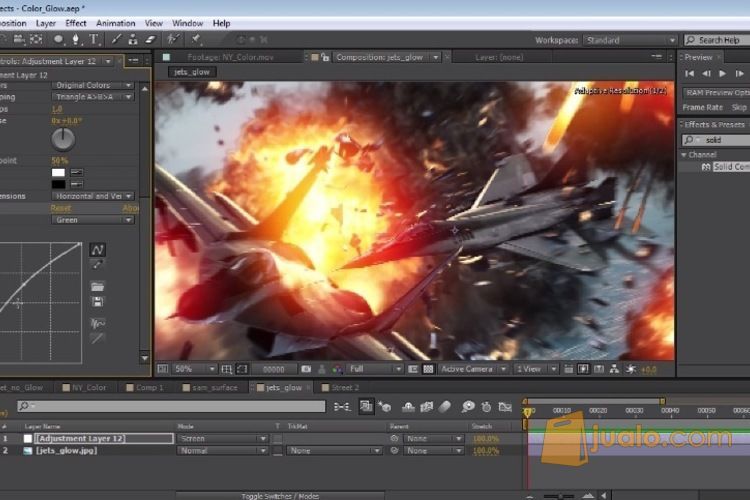Open the Active Camera view dropdown
750x500 pixels.
pos(473,369)
